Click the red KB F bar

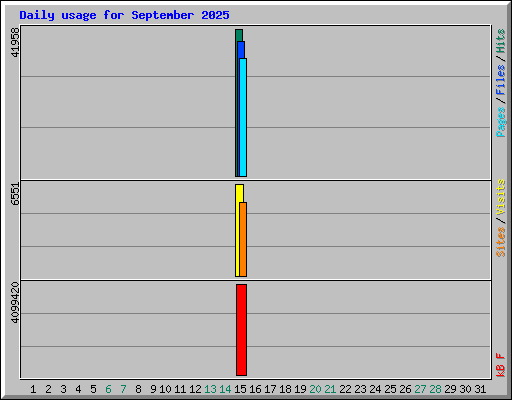point(242,330)
